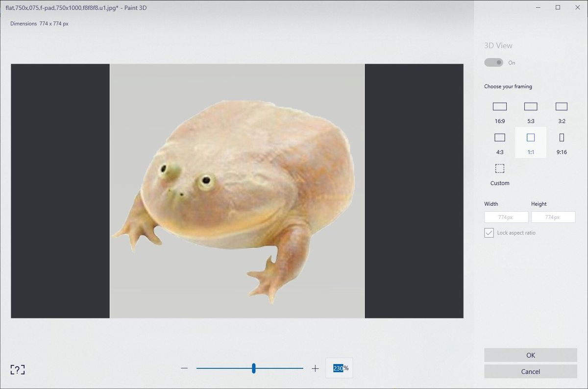
Task: Adjust the zoom slider handle
Action: pyautogui.click(x=253, y=368)
